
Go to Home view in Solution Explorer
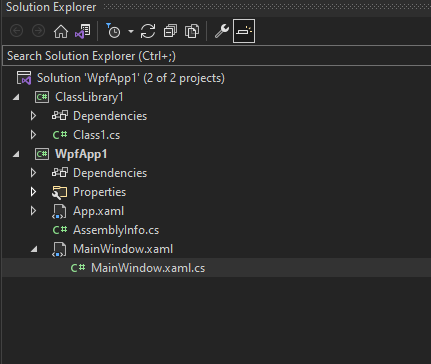point(61,31)
